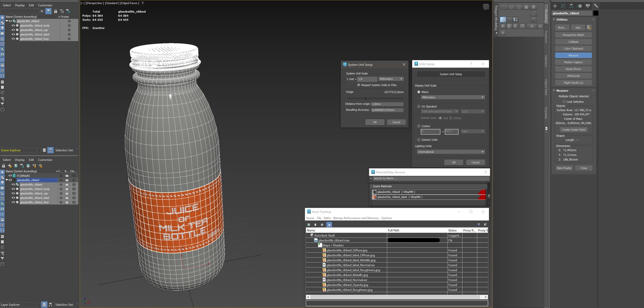
Task: Open the Lighting Units International dropdown
Action: 450,152
